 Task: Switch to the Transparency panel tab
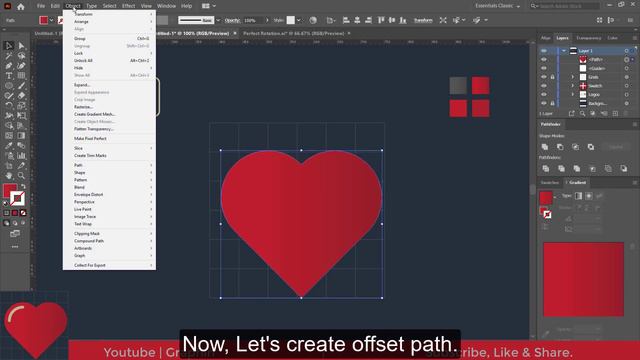coord(589,38)
